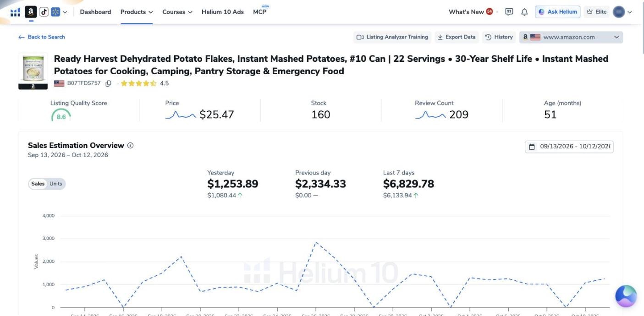Click the Stock value 160

point(321,114)
